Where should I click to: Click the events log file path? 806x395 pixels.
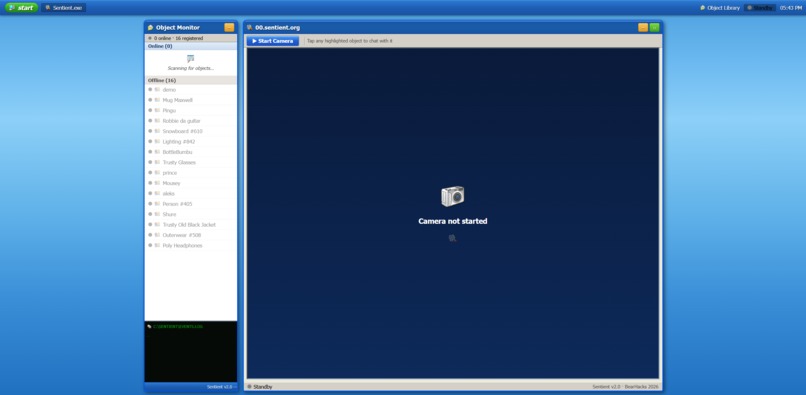[x=178, y=327]
